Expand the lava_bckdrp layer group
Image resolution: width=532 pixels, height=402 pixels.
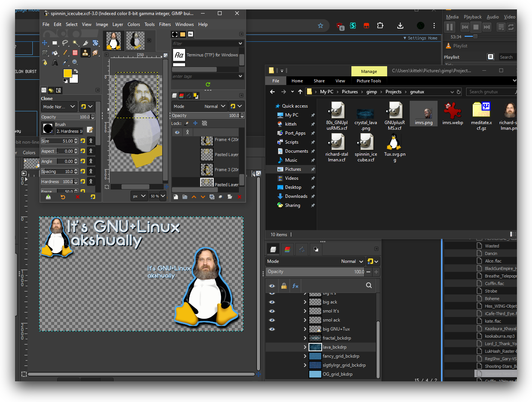[305, 347]
